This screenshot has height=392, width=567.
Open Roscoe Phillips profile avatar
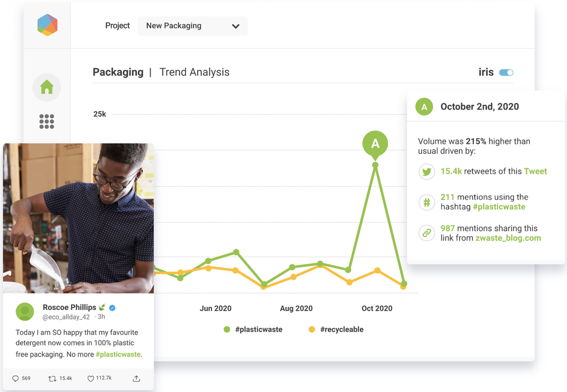(x=25, y=312)
